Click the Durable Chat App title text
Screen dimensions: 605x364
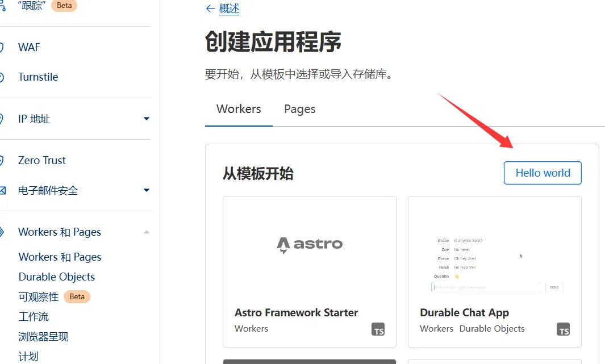[465, 312]
